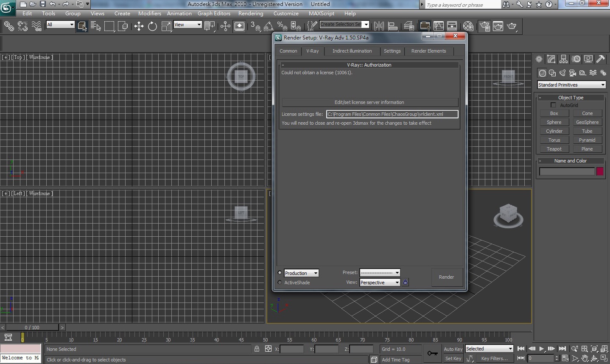Switch to the Utilities command panel
This screenshot has height=364, width=610.
click(x=601, y=59)
